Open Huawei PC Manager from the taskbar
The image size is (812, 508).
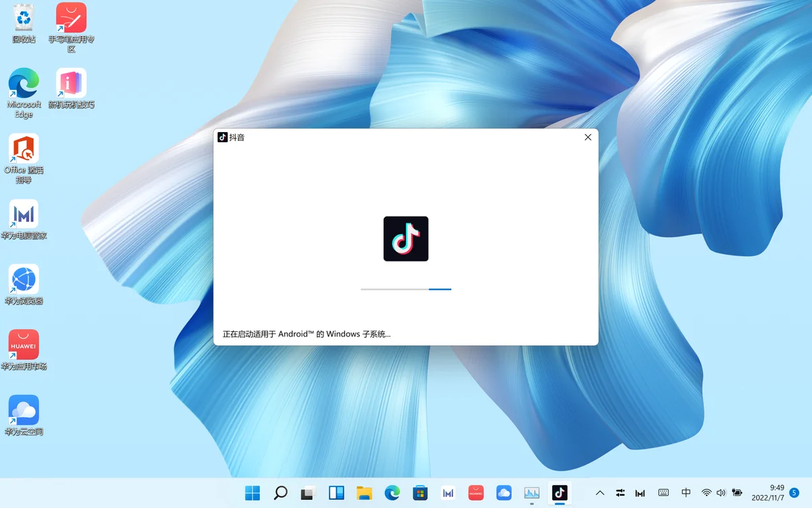[x=448, y=493]
